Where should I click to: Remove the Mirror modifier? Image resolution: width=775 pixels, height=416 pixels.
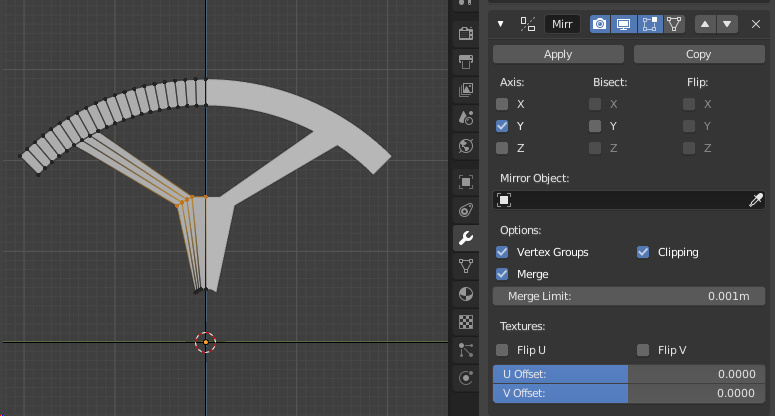[x=756, y=24]
